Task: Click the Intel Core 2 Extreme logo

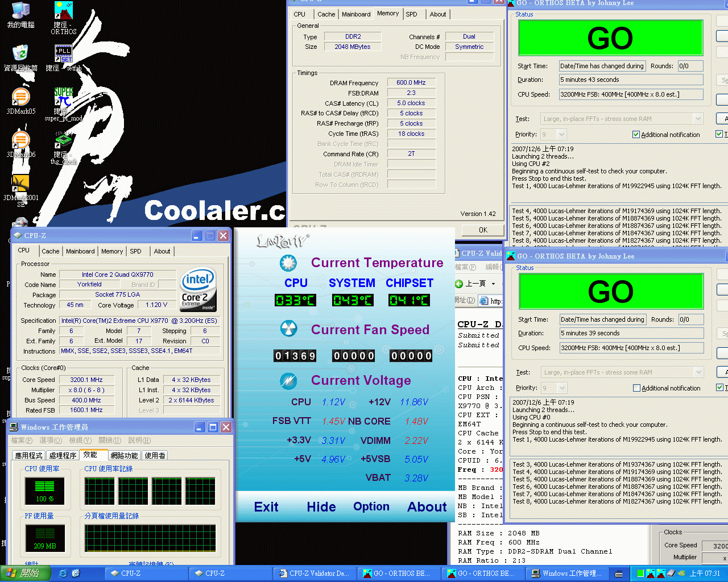Action: point(198,290)
